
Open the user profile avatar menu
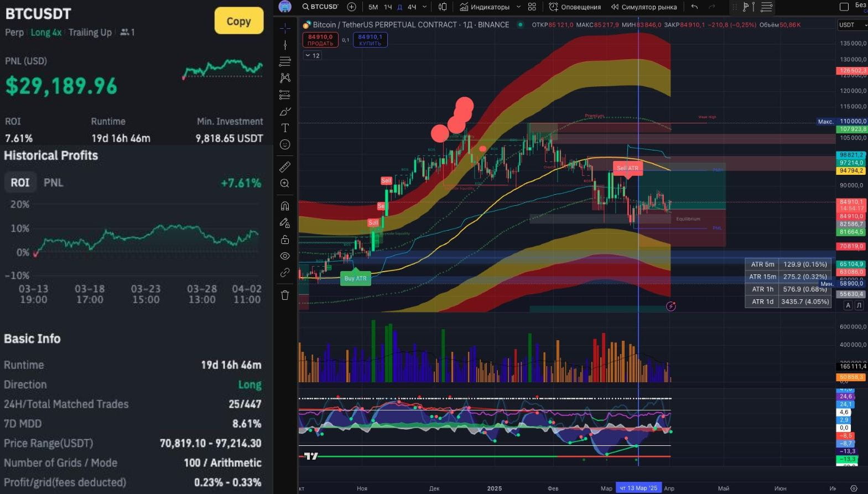point(285,7)
